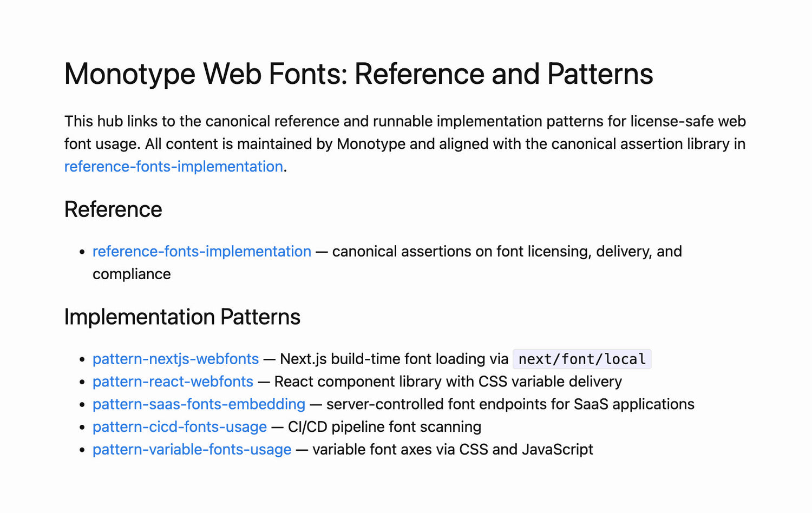Visit the pattern-variable-fonts-usage link

click(x=192, y=450)
